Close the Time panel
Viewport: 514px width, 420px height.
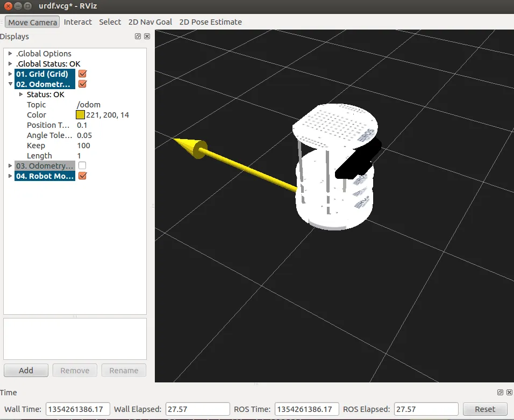coord(509,393)
